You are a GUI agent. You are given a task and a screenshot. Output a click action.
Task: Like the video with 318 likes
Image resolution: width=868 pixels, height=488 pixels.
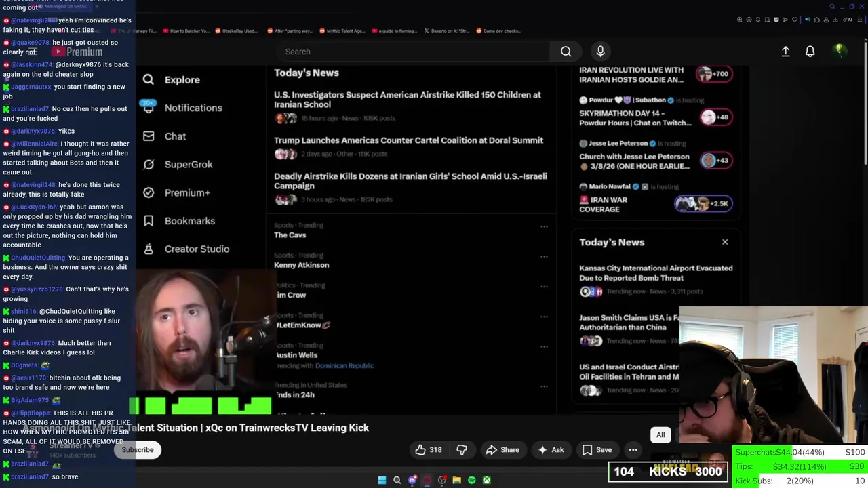point(429,450)
